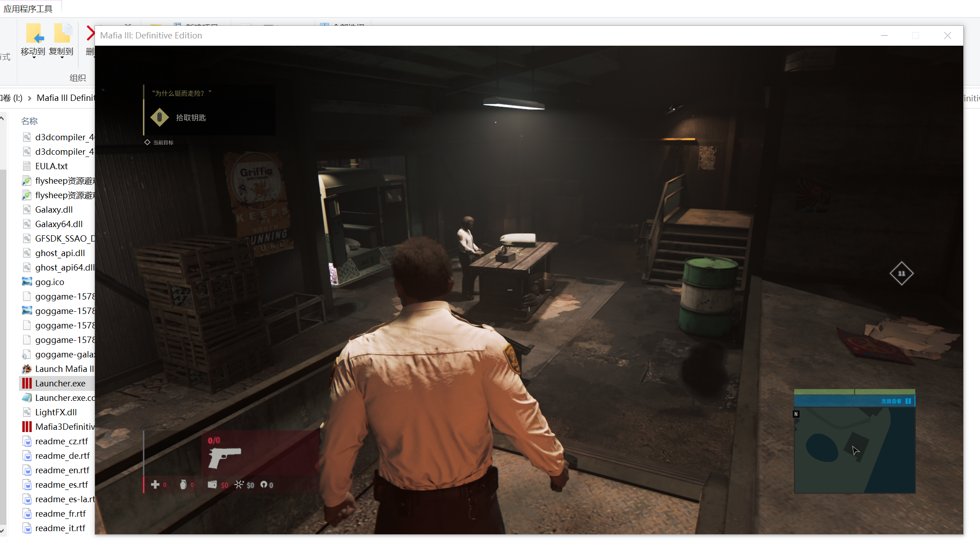The width and height of the screenshot is (980, 542).
Task: Select the Launcher.exe.config file icon
Action: pos(27,398)
